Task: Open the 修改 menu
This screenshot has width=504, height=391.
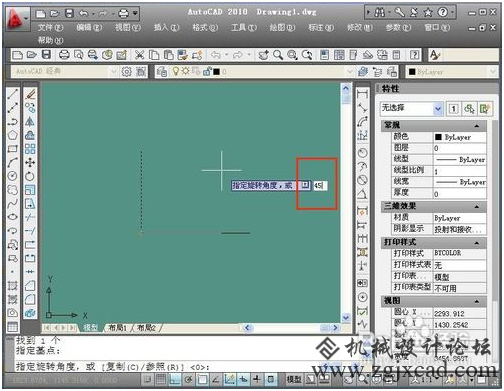Action: coord(359,28)
